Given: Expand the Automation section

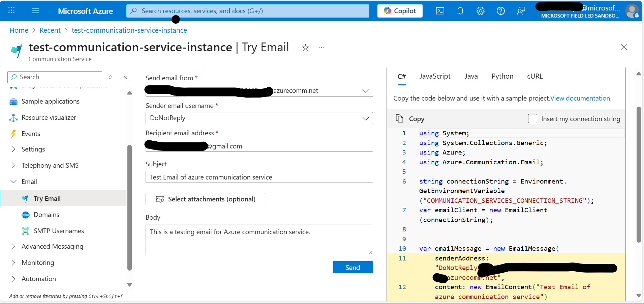Looking at the screenshot, I should point(39,279).
